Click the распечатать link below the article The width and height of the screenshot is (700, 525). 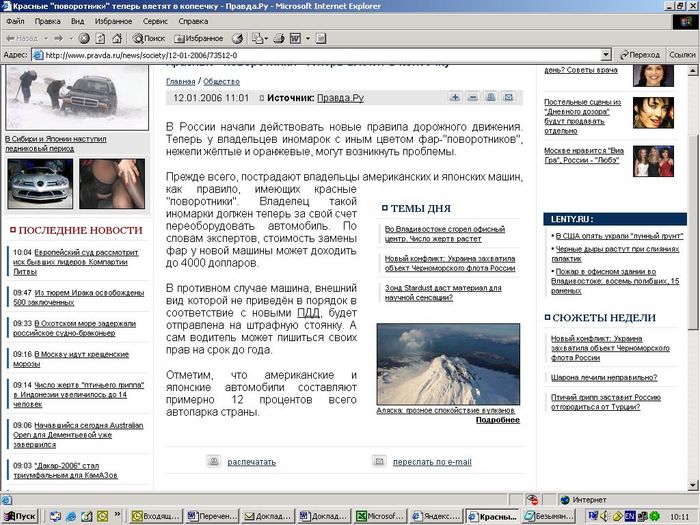pyautogui.click(x=252, y=462)
